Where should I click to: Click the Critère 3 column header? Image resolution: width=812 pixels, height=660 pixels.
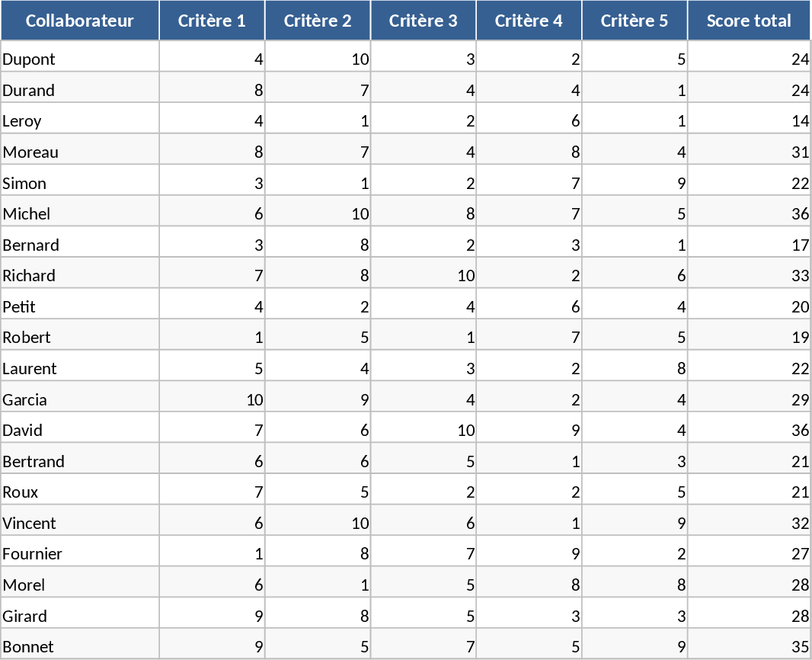point(424,21)
